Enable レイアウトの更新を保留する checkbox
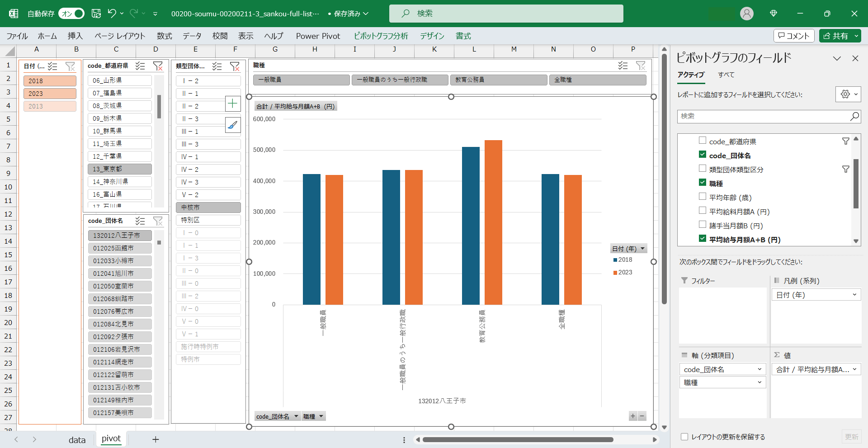The height and width of the screenshot is (448, 868). click(x=684, y=437)
